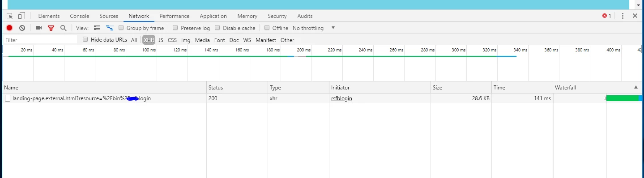Select the Network tab
Viewport: 644px width, 178px height.
tap(139, 16)
